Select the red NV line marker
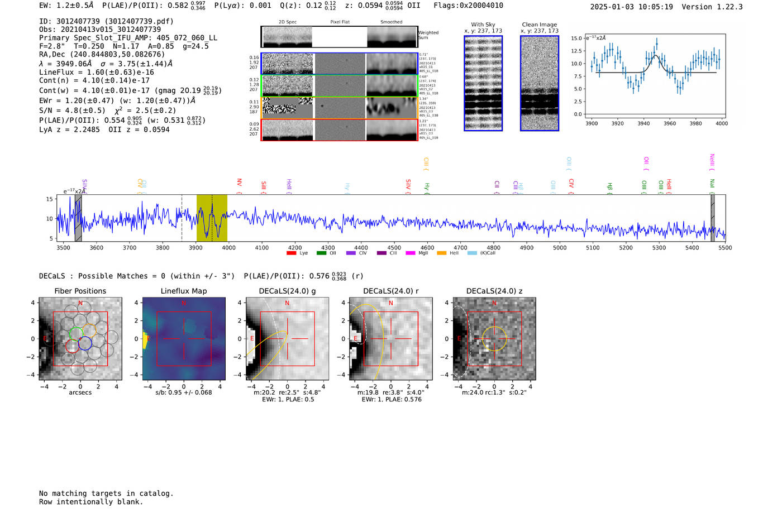This screenshot has width=782, height=532. [239, 186]
